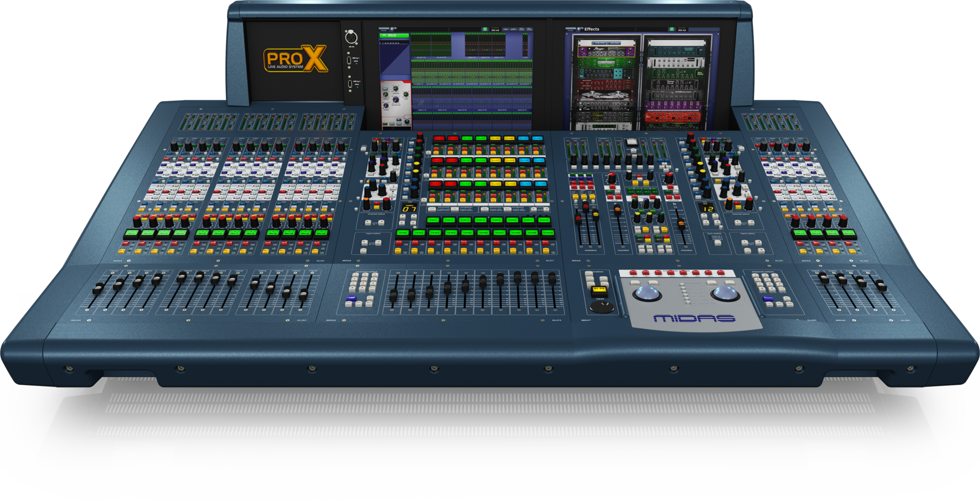The width and height of the screenshot is (980, 504).
Task: Click the yellow matrix 07 number display
Action: click(409, 209)
